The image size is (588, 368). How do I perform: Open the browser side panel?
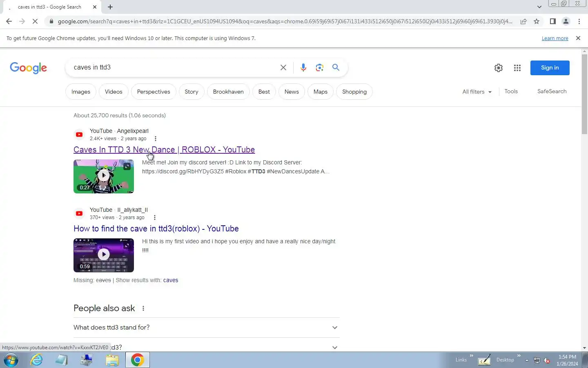(x=552, y=21)
